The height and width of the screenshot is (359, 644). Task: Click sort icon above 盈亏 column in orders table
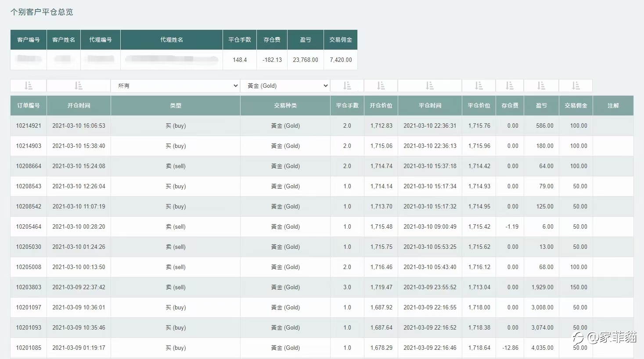point(541,86)
